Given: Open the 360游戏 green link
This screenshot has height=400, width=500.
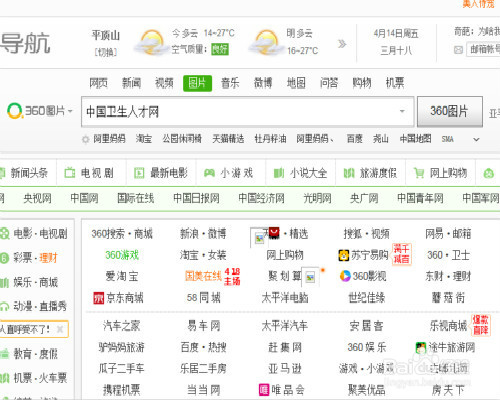Looking at the screenshot, I should (122, 255).
